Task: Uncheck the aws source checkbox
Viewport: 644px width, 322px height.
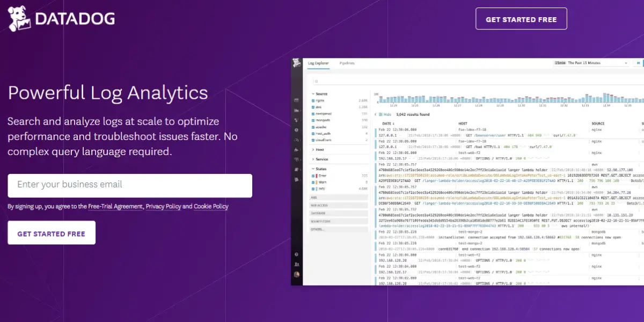Action: 313,107
